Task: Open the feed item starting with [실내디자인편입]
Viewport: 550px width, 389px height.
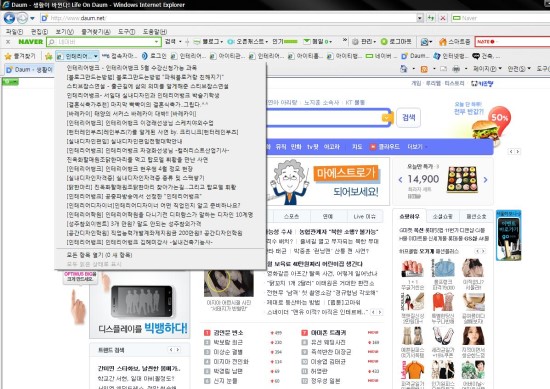Action: (x=124, y=141)
